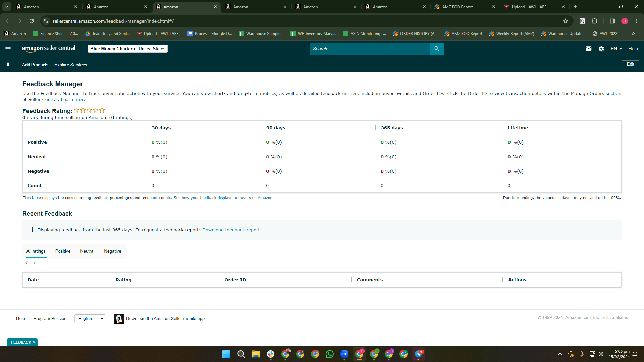Open WhatsApp from the taskbar
The width and height of the screenshot is (644, 362).
coord(330,354)
